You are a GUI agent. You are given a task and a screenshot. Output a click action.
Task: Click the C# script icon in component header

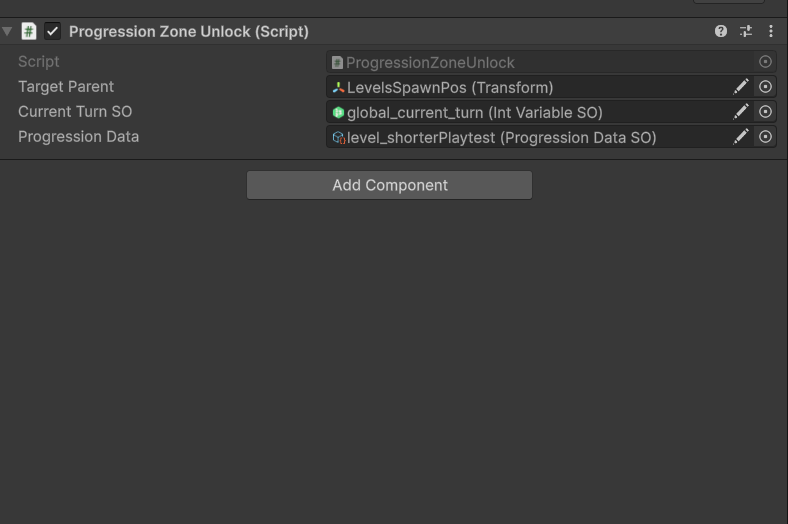29,31
